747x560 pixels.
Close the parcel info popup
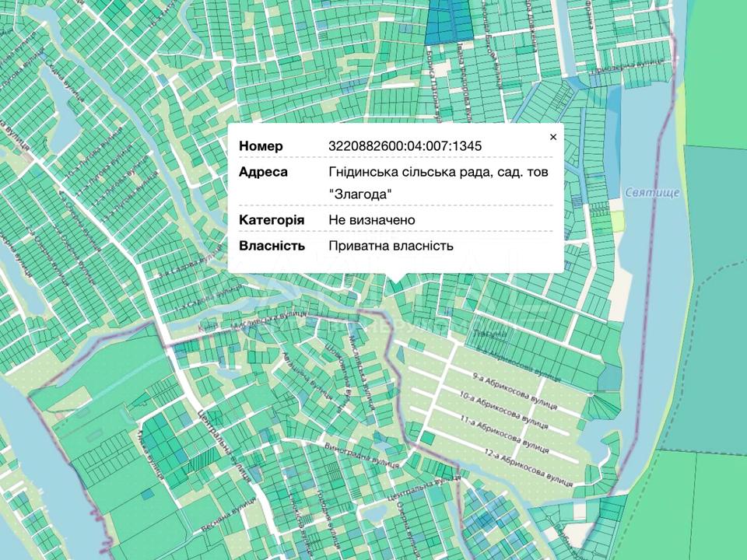click(x=552, y=137)
